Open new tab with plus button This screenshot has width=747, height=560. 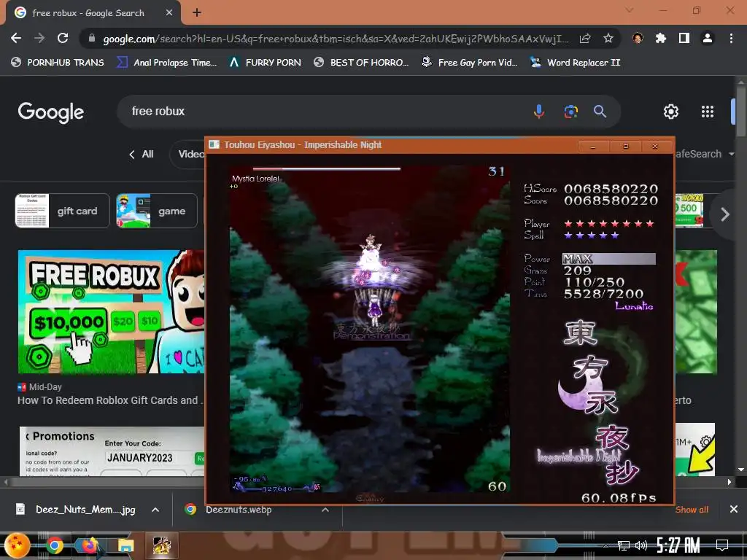click(x=197, y=13)
